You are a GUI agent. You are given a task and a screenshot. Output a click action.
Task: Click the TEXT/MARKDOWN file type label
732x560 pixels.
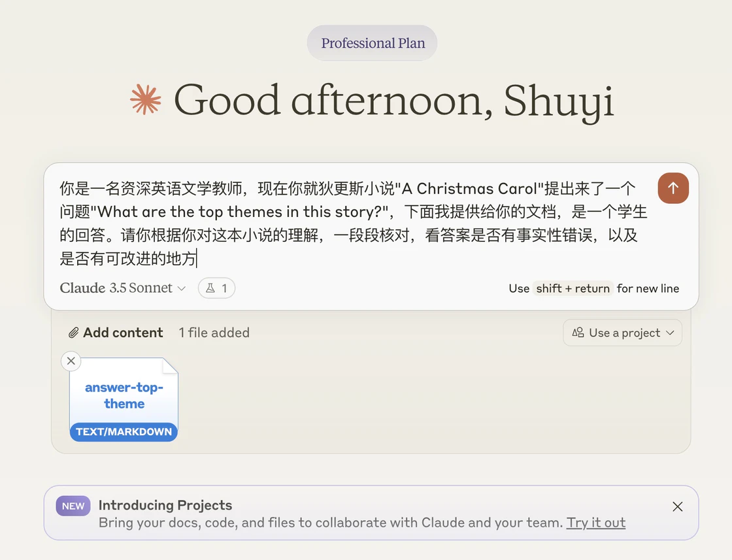click(124, 432)
